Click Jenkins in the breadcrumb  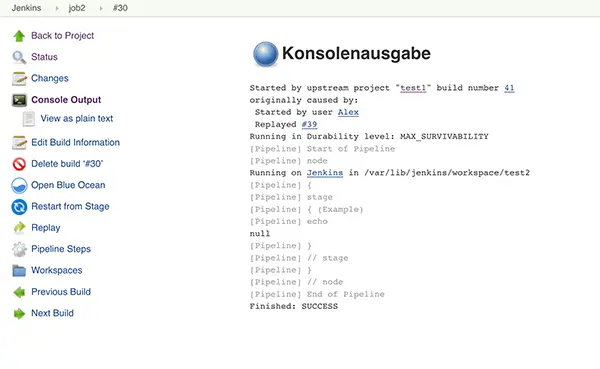click(x=26, y=8)
